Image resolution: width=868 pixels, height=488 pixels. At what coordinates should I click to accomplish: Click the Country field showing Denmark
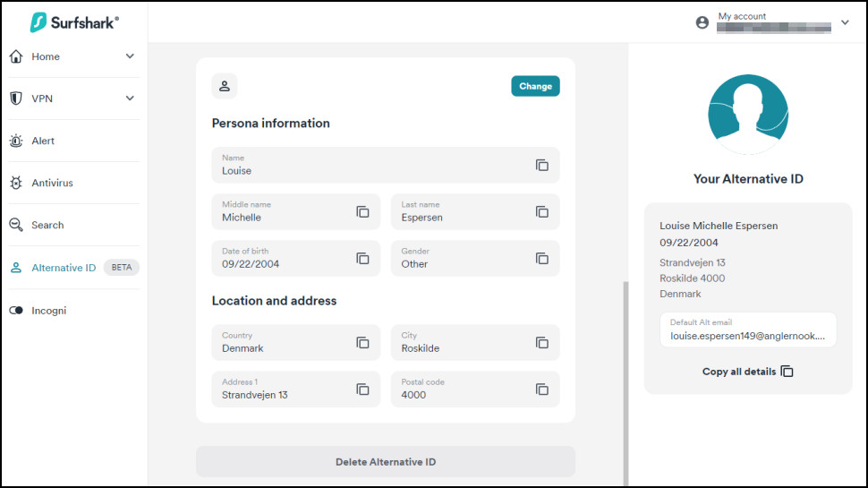295,342
